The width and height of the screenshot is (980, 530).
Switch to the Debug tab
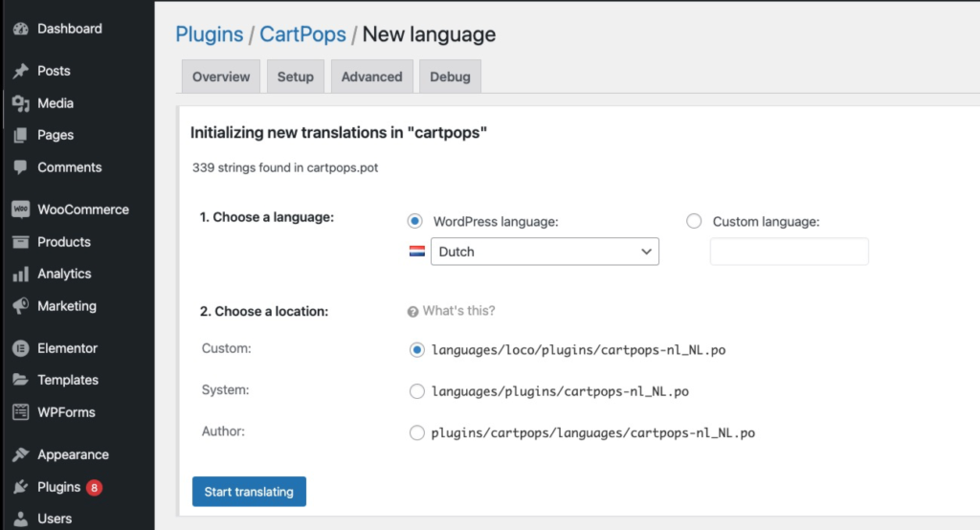click(x=450, y=77)
